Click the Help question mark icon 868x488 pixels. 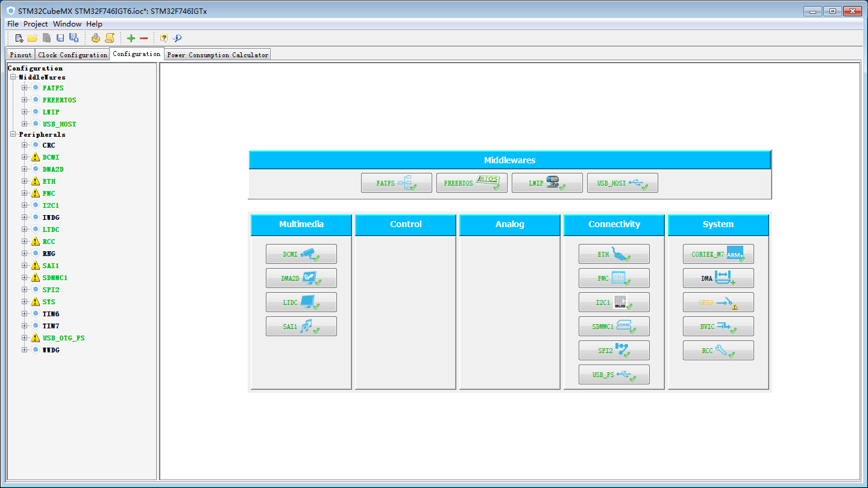pyautogui.click(x=164, y=38)
